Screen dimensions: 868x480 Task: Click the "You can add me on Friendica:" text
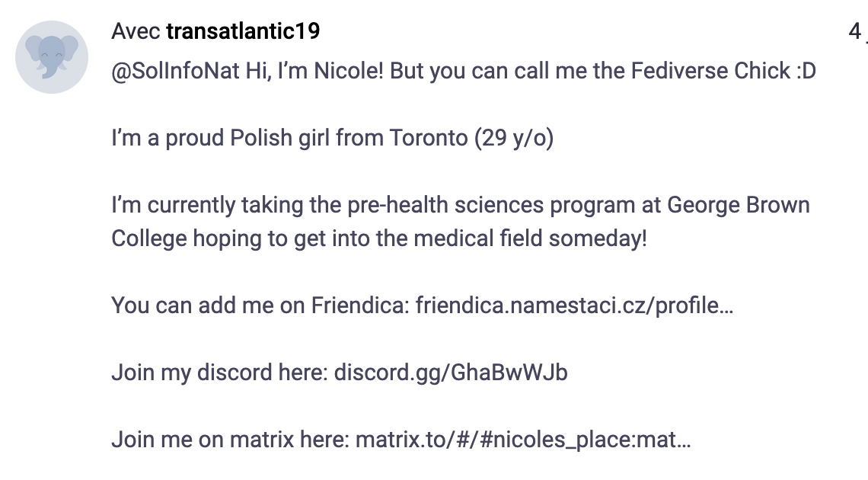[x=260, y=305]
